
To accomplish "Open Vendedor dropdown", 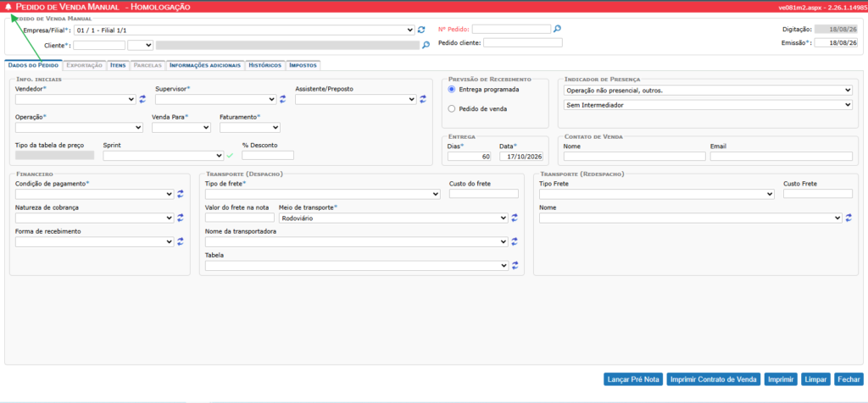I will [x=75, y=100].
